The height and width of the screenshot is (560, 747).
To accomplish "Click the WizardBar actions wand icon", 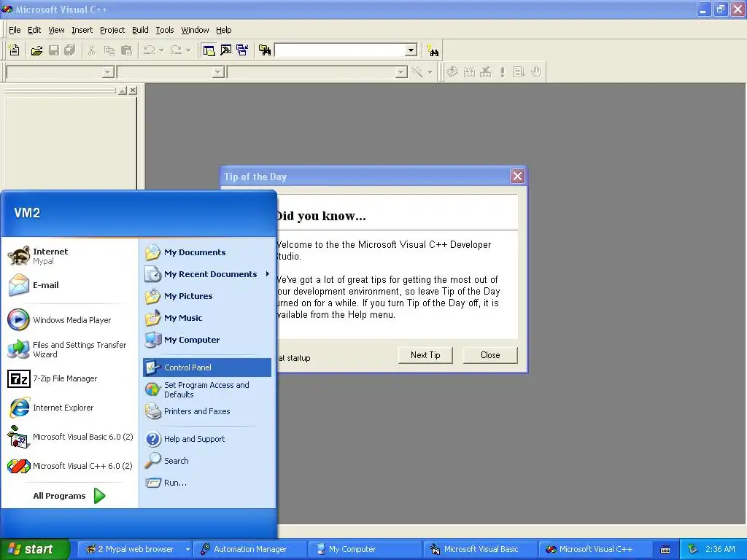I will click(417, 72).
